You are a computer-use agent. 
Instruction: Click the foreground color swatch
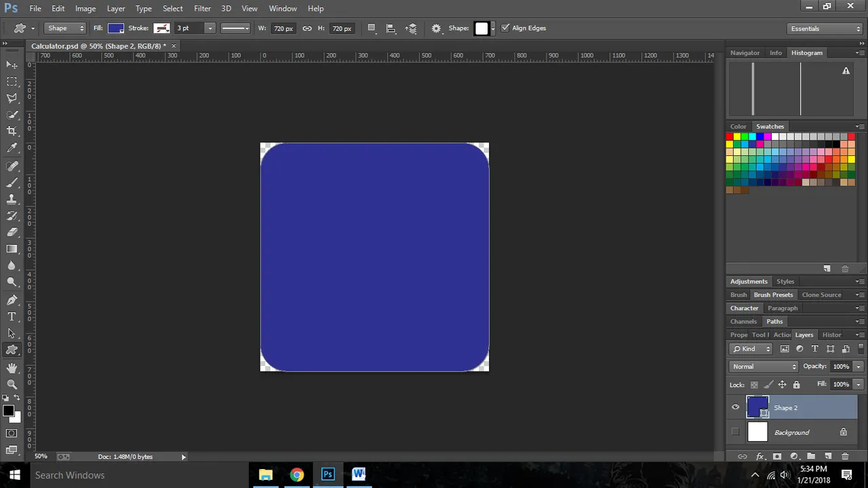click(8, 411)
